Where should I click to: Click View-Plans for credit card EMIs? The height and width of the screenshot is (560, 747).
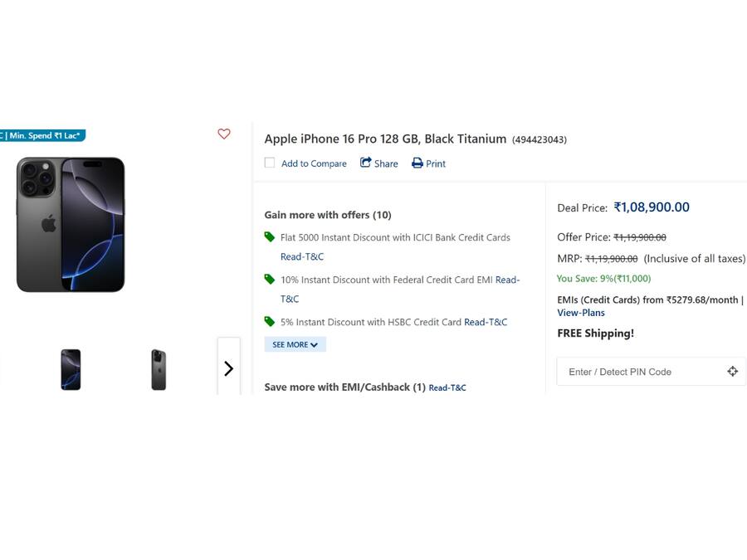pos(580,313)
